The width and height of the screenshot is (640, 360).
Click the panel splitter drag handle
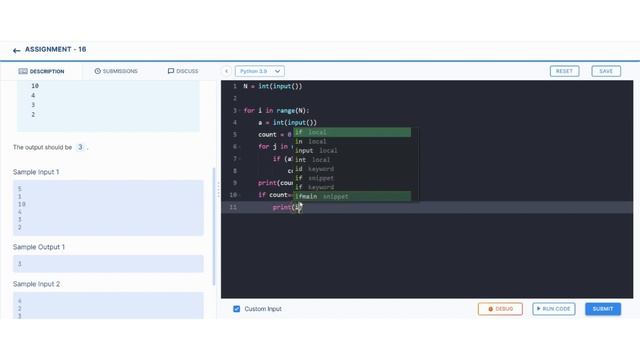[218, 189]
